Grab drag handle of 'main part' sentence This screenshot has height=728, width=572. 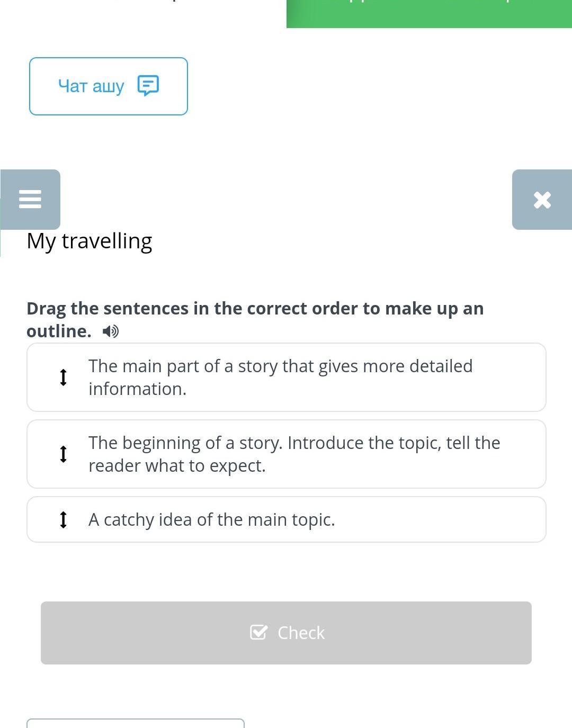(x=63, y=377)
